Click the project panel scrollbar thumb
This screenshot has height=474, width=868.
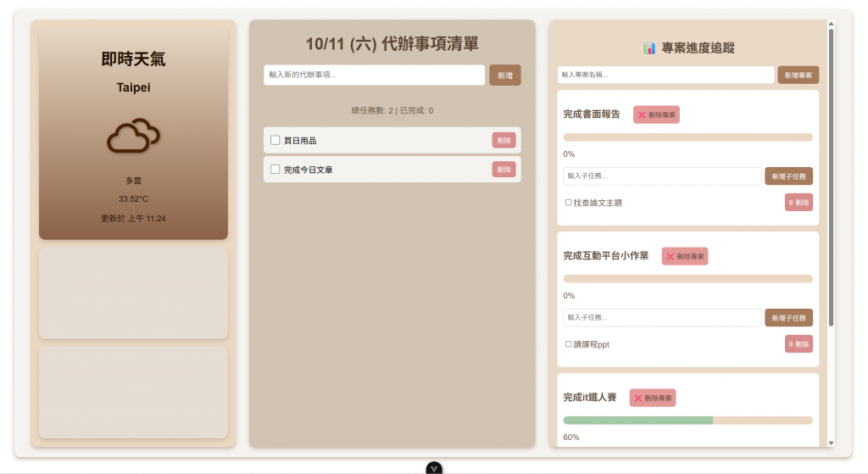tap(831, 177)
